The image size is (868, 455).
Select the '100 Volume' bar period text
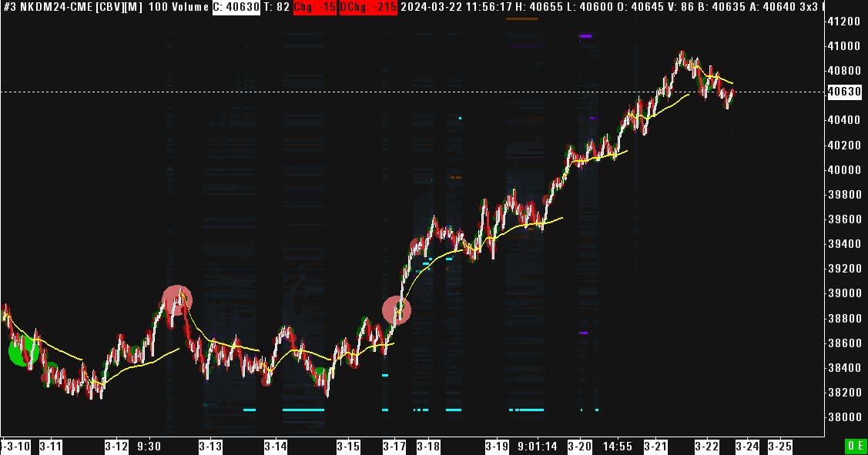tap(178, 7)
